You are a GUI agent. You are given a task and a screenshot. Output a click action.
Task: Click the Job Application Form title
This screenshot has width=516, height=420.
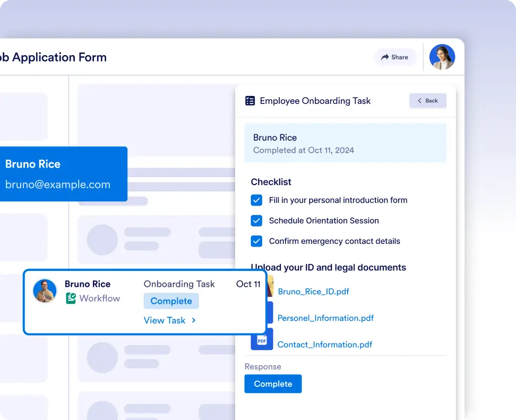coord(53,57)
